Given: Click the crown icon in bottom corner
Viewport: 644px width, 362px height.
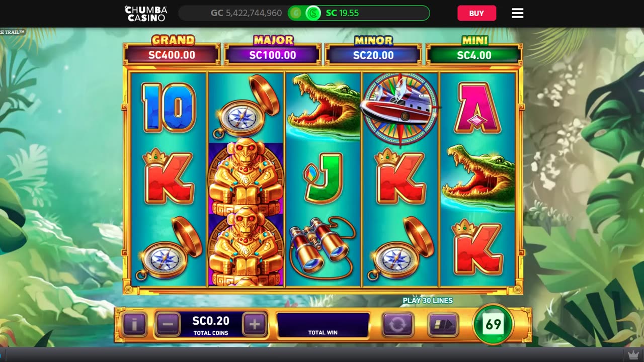Looking at the screenshot, I should point(633,355).
